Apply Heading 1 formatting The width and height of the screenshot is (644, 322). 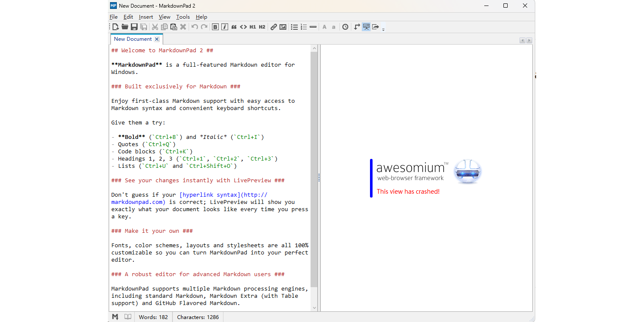tap(252, 26)
